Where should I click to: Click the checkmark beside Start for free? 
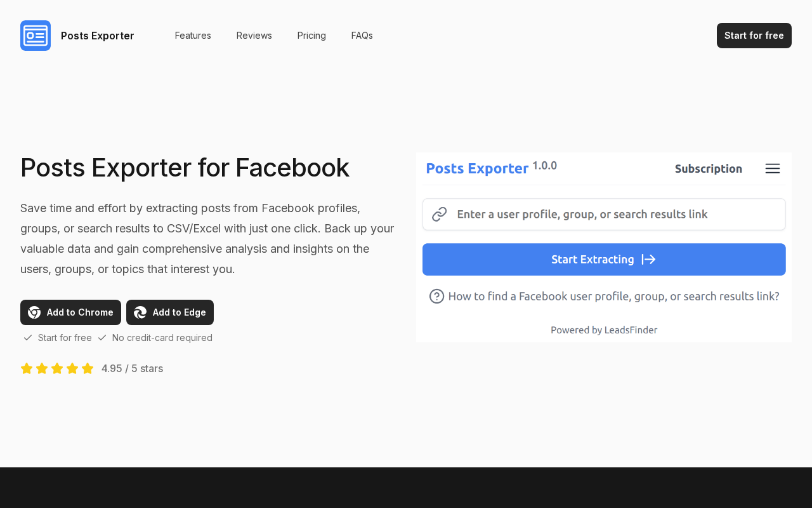point(28,338)
